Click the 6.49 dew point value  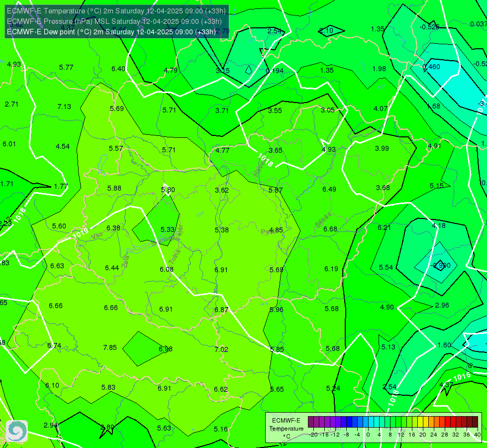click(x=329, y=189)
